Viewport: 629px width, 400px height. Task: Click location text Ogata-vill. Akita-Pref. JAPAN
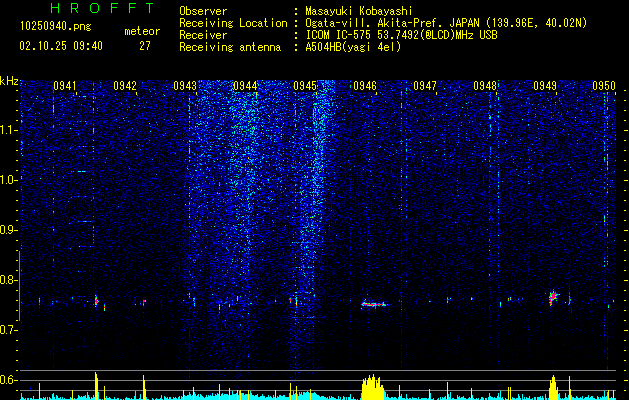coord(392,23)
